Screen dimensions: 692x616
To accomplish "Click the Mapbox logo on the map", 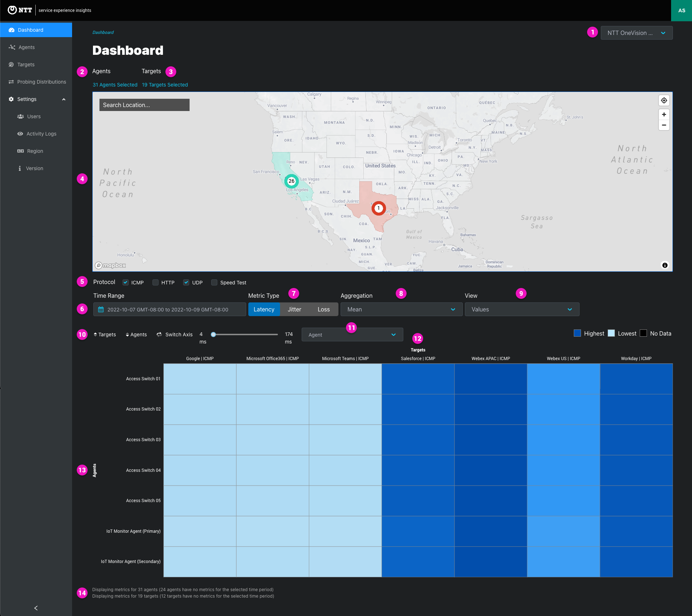I will [x=110, y=265].
